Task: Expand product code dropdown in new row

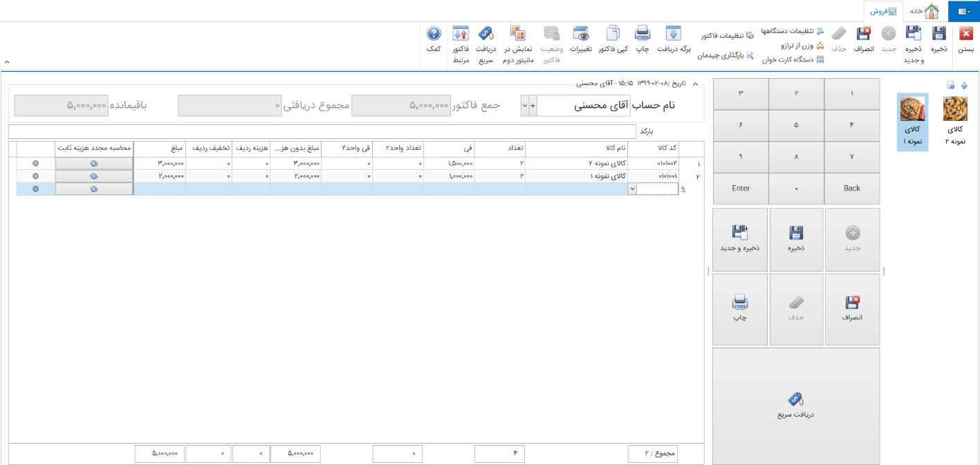Action: [x=631, y=189]
